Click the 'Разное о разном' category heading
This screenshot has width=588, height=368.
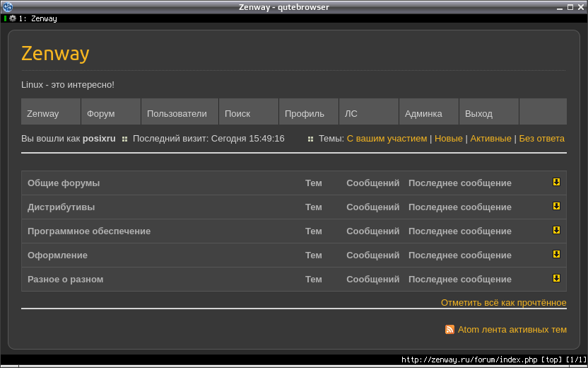click(65, 280)
